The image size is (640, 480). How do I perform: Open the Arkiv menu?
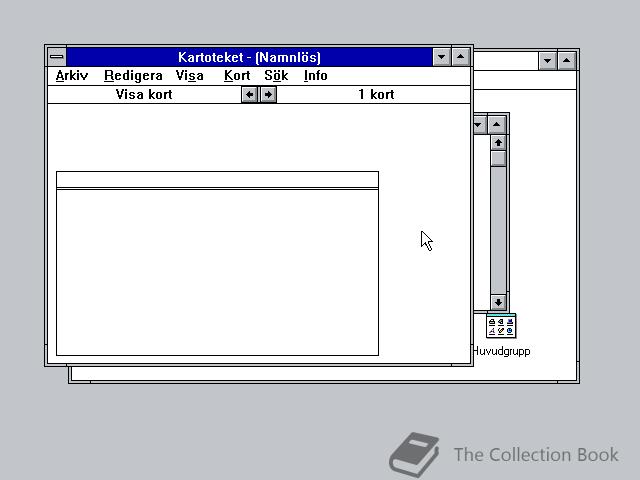point(72,76)
